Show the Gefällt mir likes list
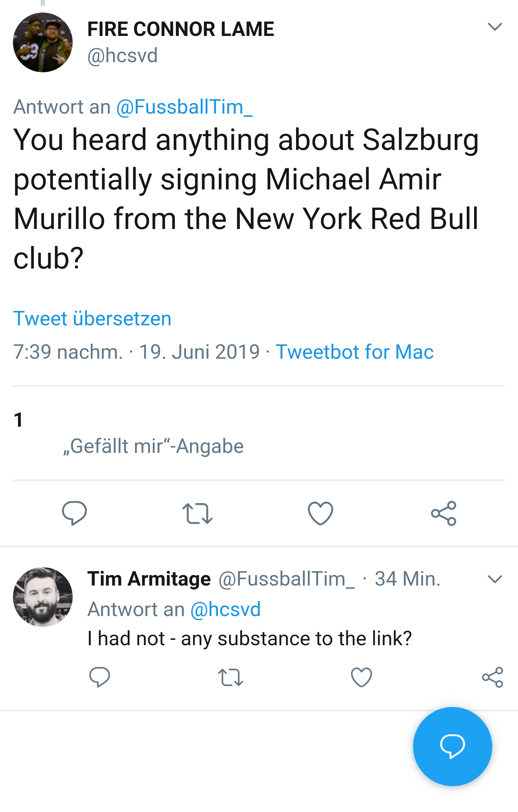The height and width of the screenshot is (812, 518). pos(128,433)
